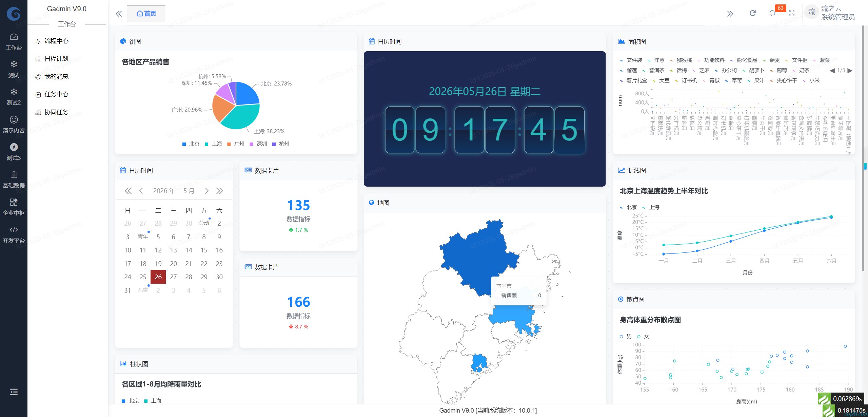Open the notification bell with 63 badge
This screenshot has width=868, height=417.
click(x=772, y=13)
